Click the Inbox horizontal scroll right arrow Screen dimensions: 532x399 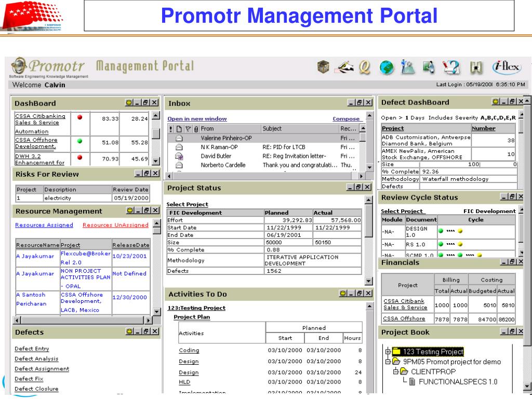coord(362,176)
